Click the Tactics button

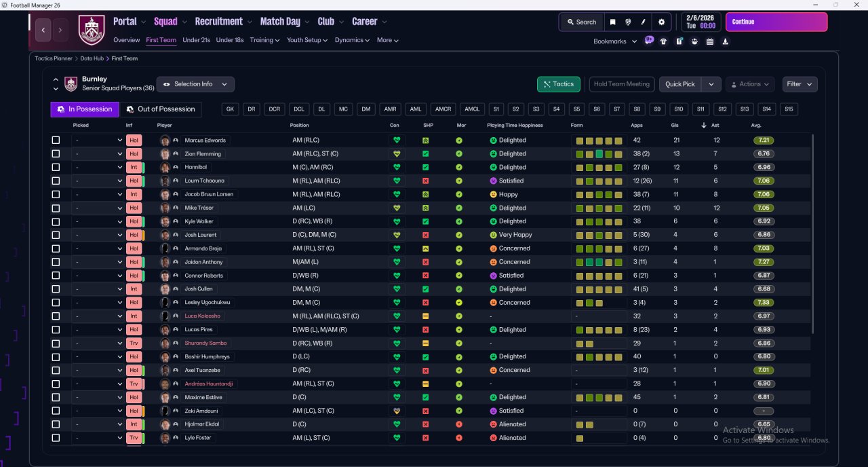(559, 84)
